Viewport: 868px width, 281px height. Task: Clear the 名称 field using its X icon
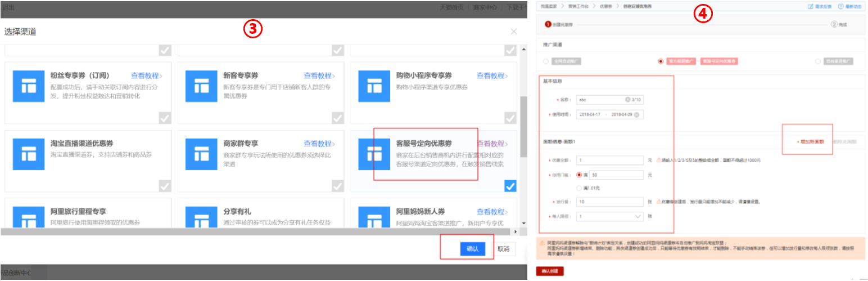pos(627,100)
